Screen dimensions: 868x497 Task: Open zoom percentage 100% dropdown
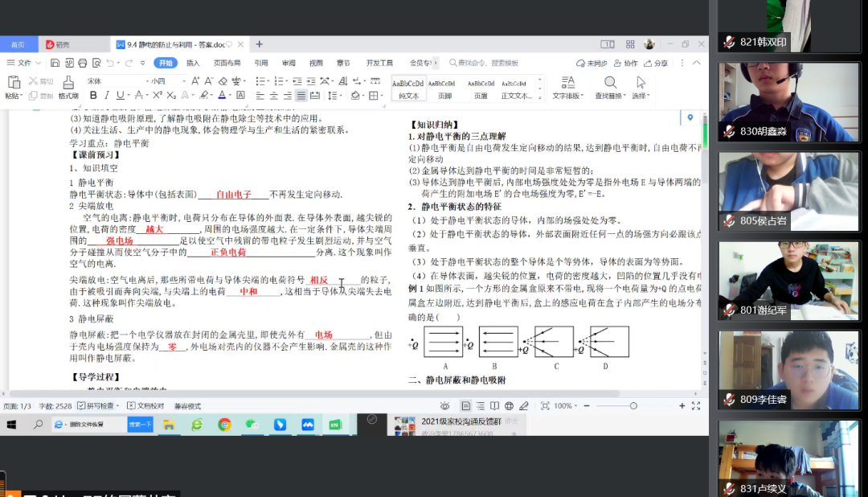(566, 405)
